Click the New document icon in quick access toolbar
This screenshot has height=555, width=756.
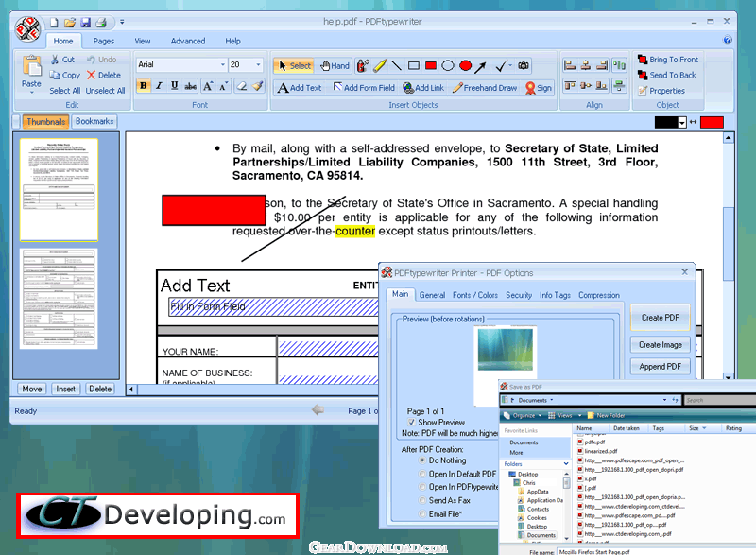click(x=54, y=22)
